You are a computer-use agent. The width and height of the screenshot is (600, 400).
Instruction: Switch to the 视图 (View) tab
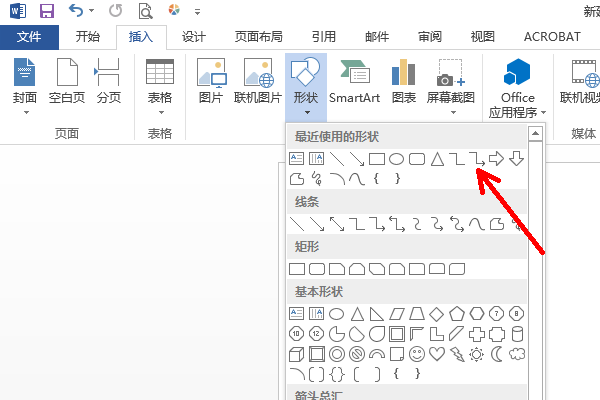[483, 37]
